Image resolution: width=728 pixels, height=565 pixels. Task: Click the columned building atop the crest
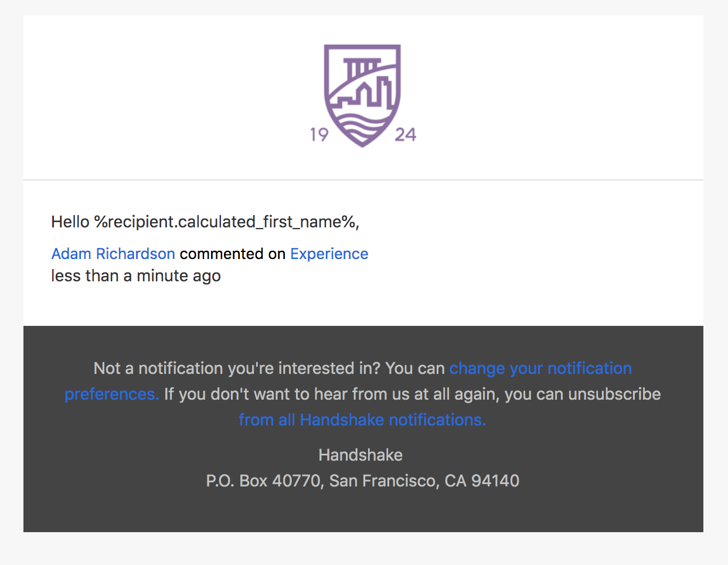tap(360, 69)
